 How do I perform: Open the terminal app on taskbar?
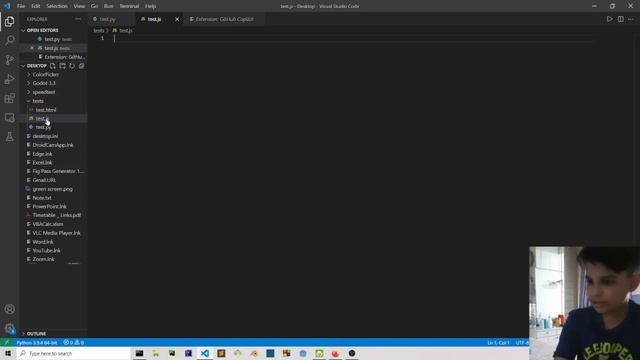[140, 353]
